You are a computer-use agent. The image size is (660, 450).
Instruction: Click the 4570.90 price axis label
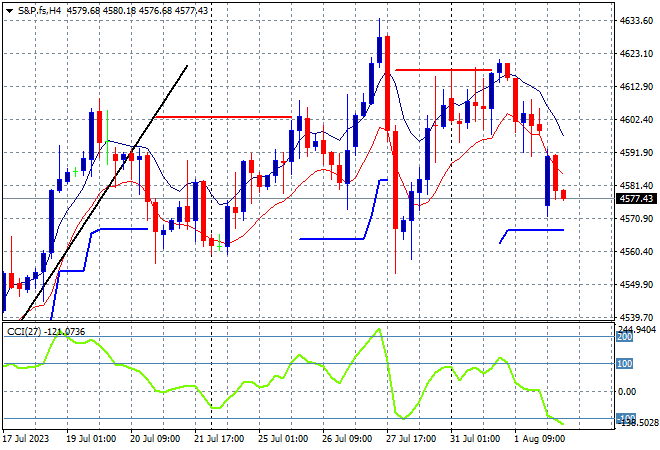click(636, 218)
